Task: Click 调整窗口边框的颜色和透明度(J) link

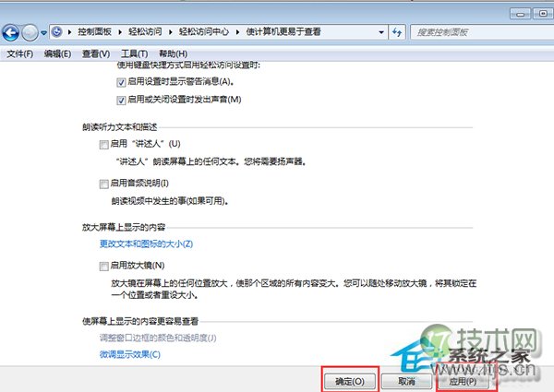Action: tap(158, 338)
